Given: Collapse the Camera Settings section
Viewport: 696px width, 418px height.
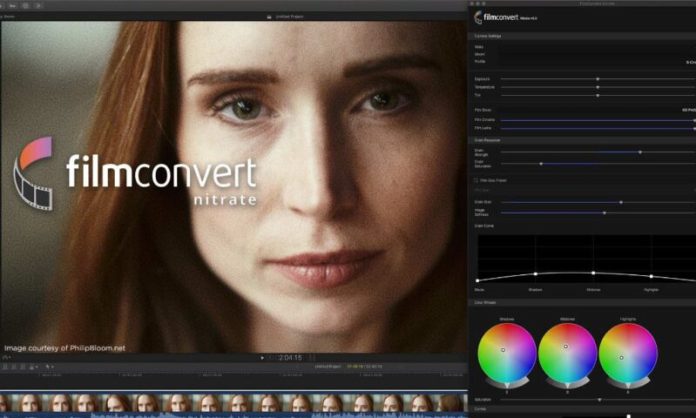Looking at the screenshot, I should coord(488,36).
